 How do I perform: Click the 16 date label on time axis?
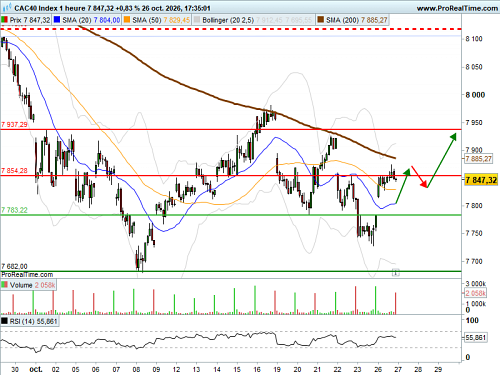(x=257, y=369)
